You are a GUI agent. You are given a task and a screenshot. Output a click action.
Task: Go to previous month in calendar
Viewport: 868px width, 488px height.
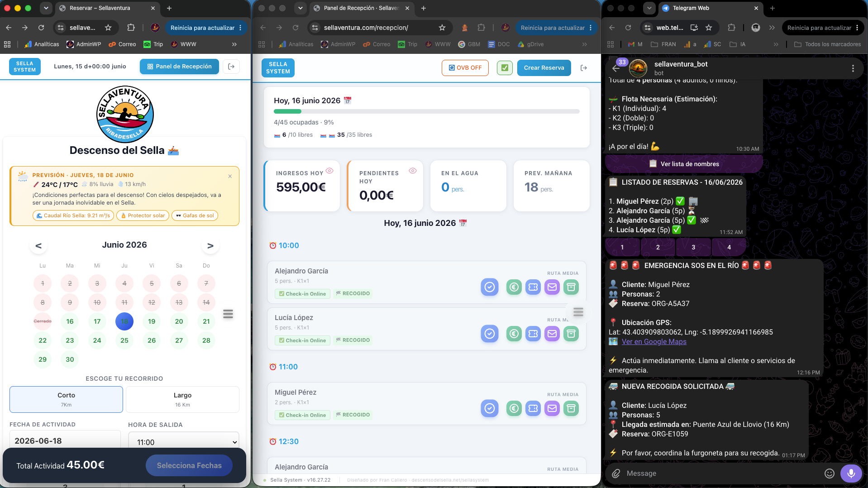pos(38,245)
